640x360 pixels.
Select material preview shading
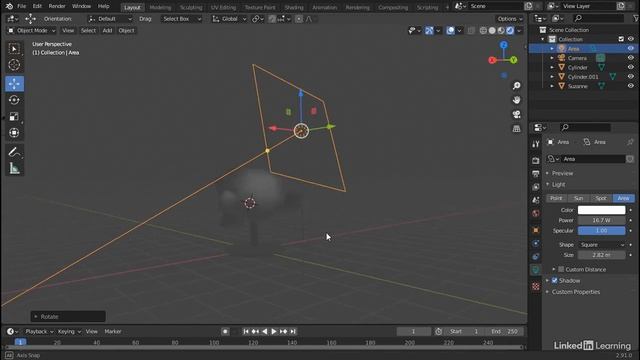pos(501,31)
